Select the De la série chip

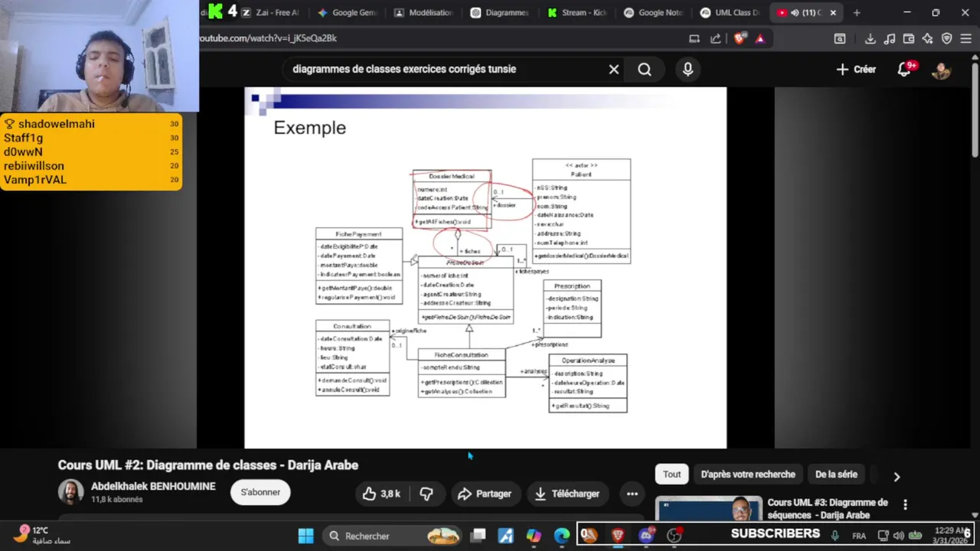click(x=836, y=474)
